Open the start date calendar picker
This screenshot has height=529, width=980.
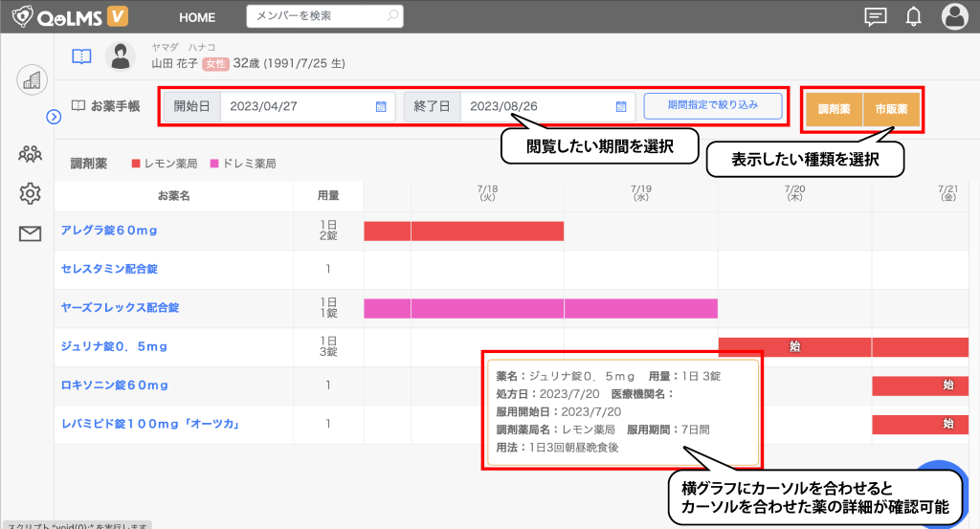coord(381,106)
